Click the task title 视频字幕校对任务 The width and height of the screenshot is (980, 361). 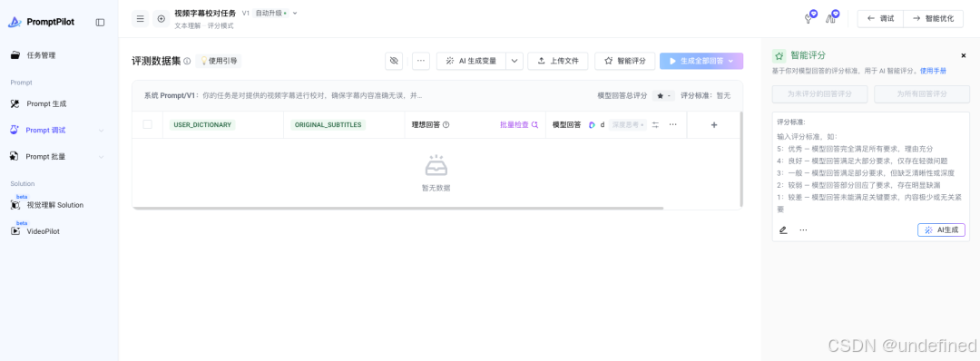(x=205, y=13)
